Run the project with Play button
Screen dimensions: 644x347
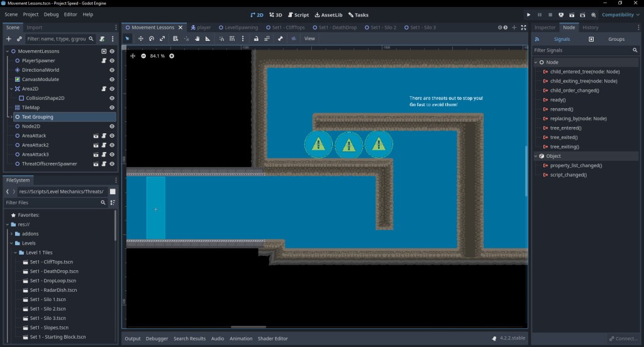tap(529, 14)
